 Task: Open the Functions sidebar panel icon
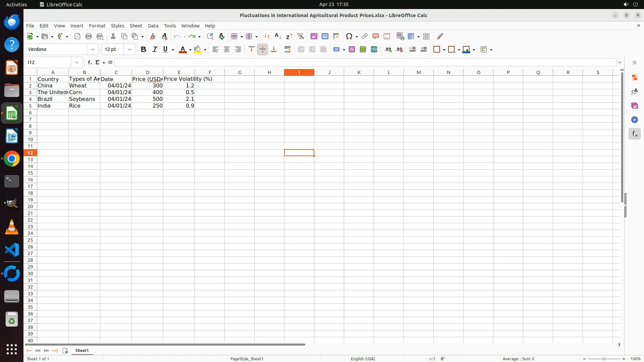tap(634, 134)
